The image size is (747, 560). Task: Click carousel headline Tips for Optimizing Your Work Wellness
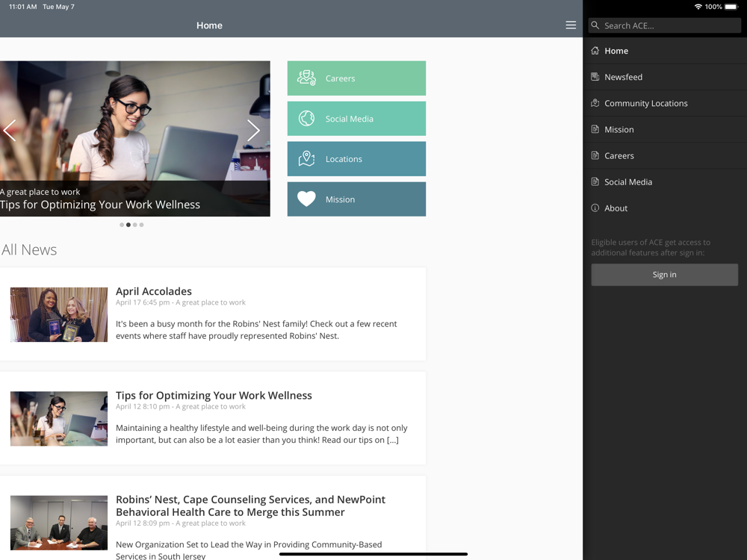pos(100,205)
